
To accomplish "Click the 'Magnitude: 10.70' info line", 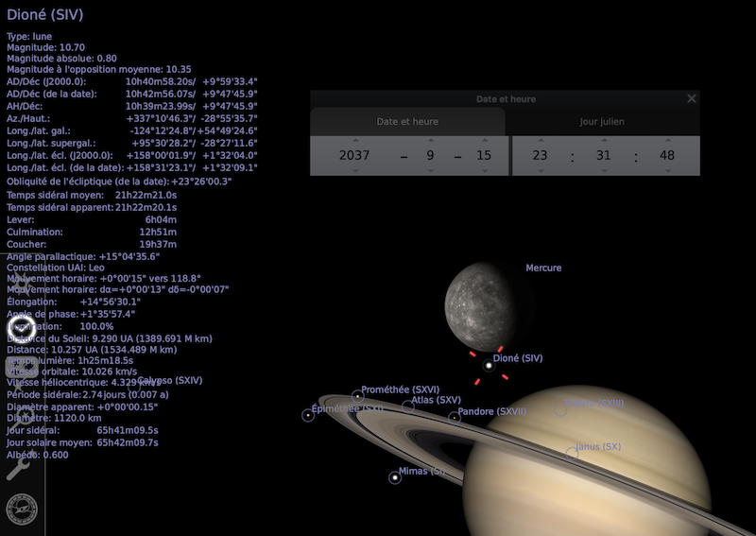I will click(x=45, y=47).
